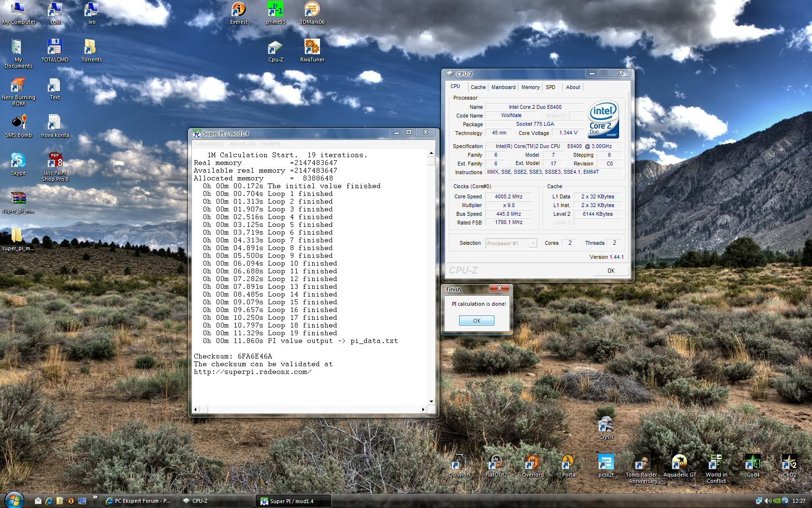Launch Portal desktop shortcut
This screenshot has height=508, width=812.
(x=569, y=466)
